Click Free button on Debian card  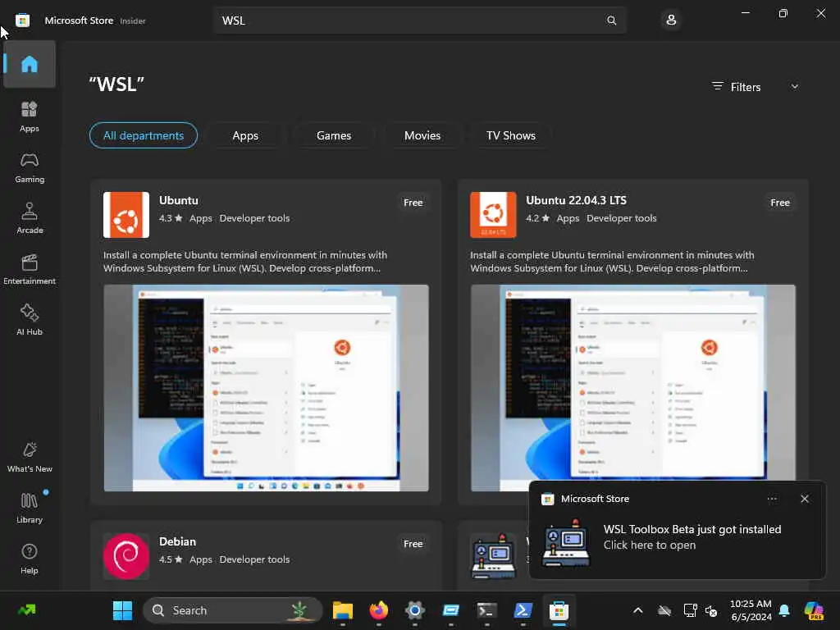413,544
